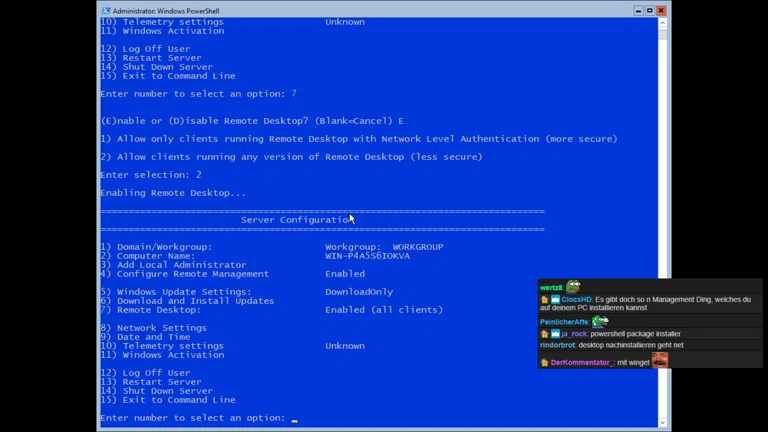768x432 pixels.
Task: Click the face emote after 'mit winget'
Action: click(x=660, y=360)
